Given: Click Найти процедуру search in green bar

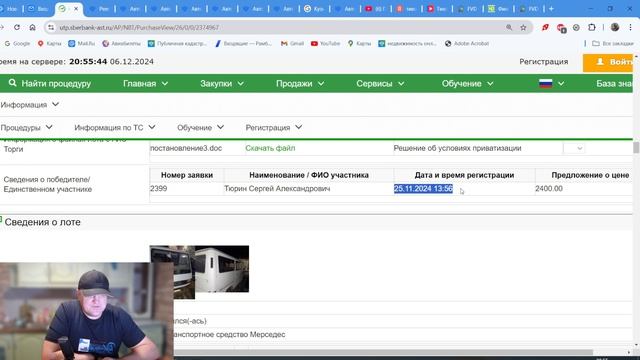Looking at the screenshot, I should [49, 83].
